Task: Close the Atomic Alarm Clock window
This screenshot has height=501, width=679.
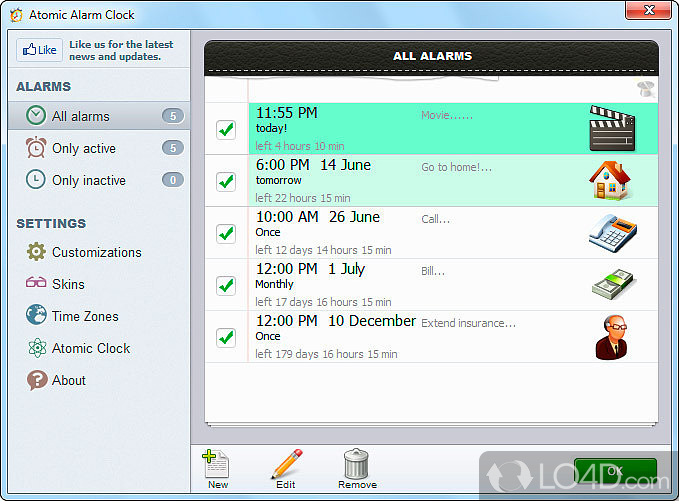Action: (648, 10)
